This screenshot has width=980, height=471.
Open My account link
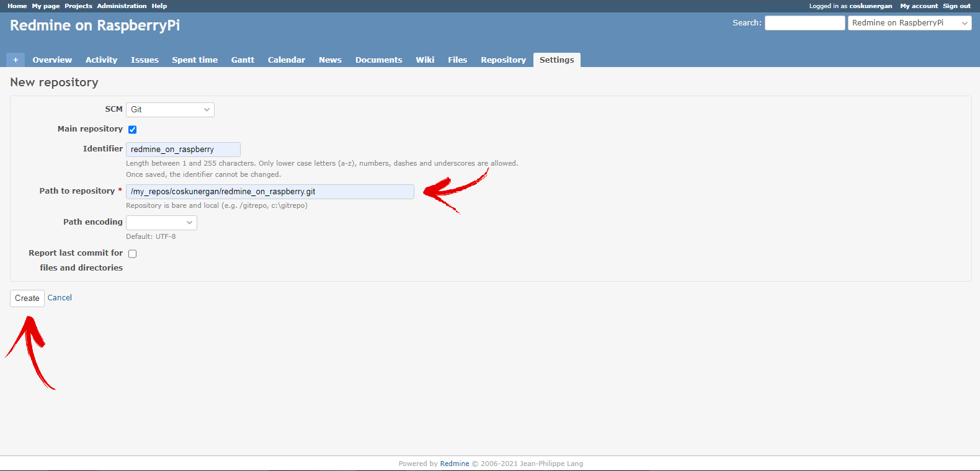coord(919,6)
